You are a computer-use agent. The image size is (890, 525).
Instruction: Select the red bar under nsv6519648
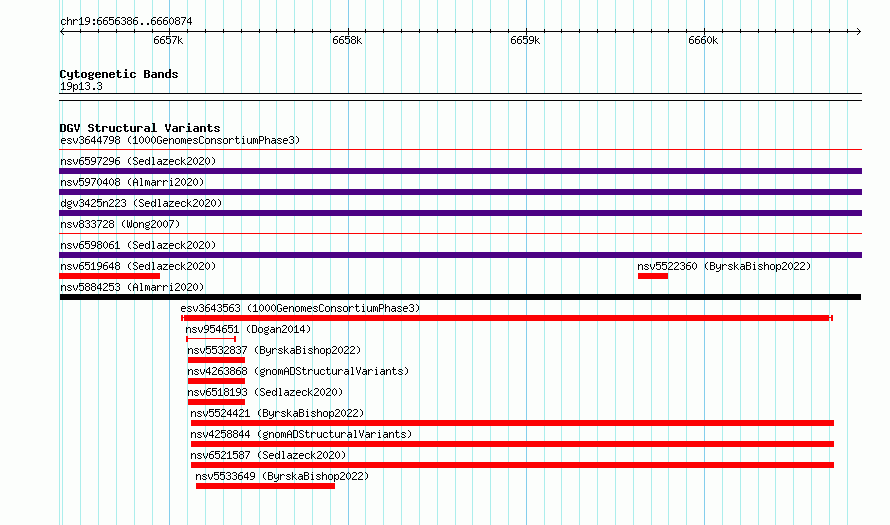pos(110,276)
